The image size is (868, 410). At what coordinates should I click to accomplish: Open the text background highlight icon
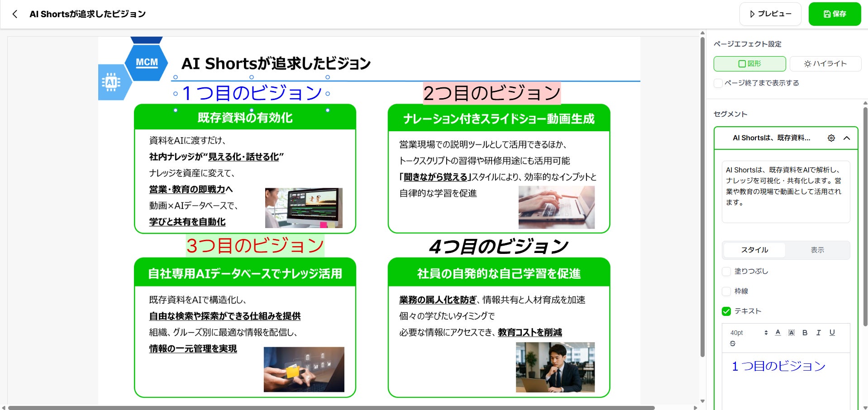(792, 333)
